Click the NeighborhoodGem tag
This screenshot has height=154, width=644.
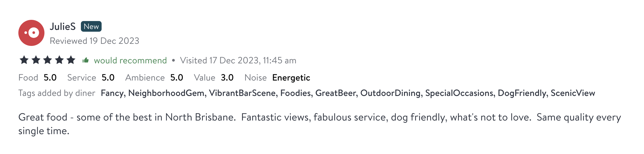(x=166, y=93)
